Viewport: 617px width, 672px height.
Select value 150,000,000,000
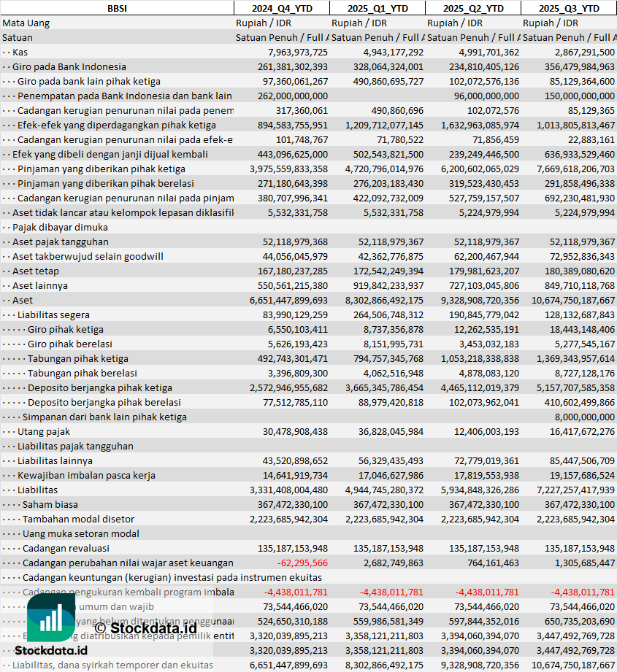(579, 96)
